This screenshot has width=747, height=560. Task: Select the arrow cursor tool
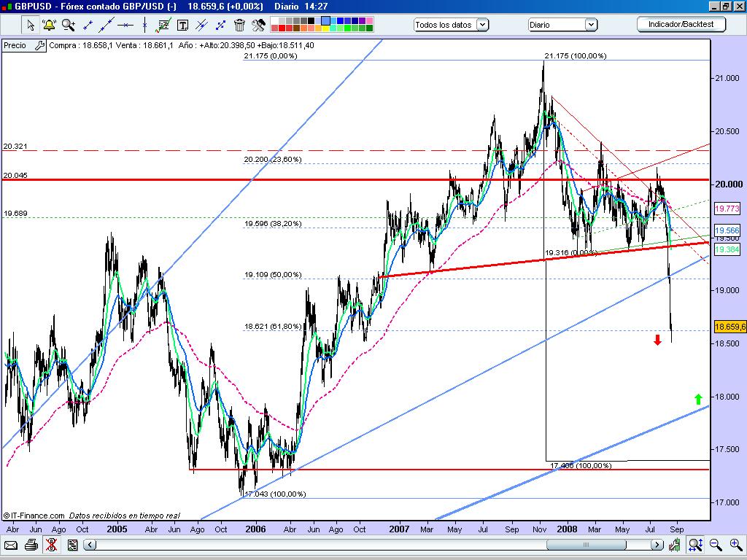pyautogui.click(x=31, y=25)
